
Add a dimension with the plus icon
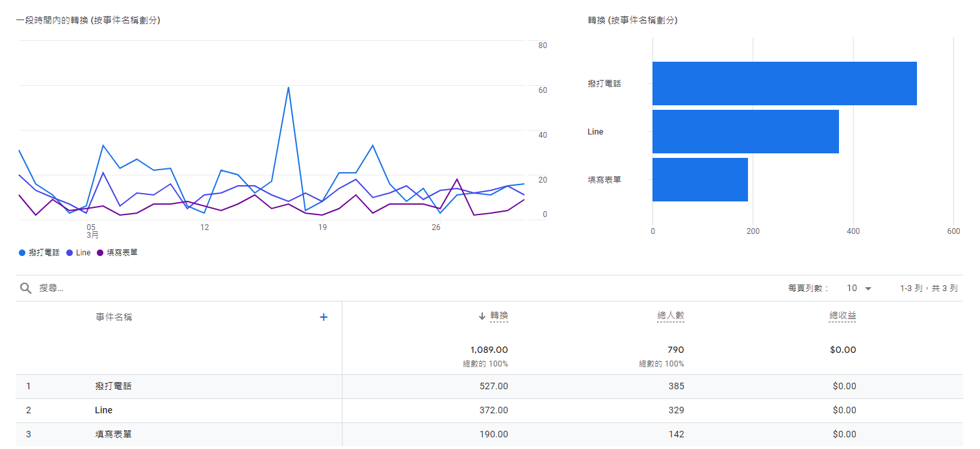(324, 317)
